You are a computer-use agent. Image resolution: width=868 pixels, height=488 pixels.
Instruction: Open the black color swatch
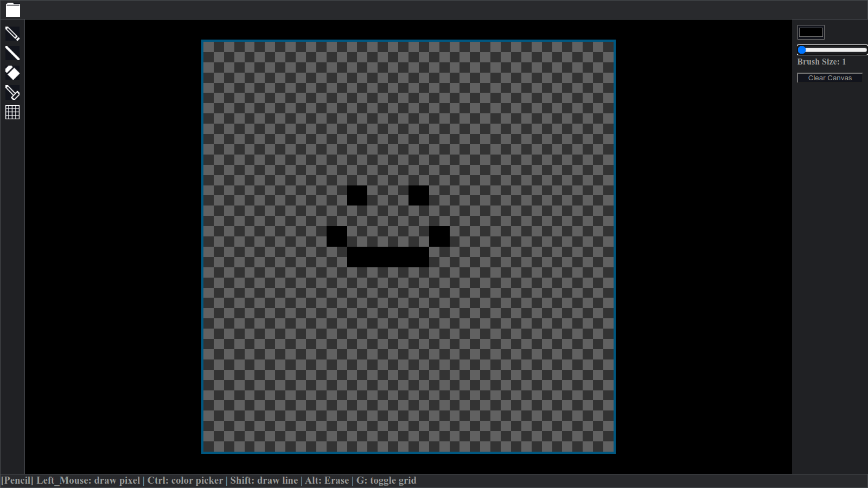(810, 31)
